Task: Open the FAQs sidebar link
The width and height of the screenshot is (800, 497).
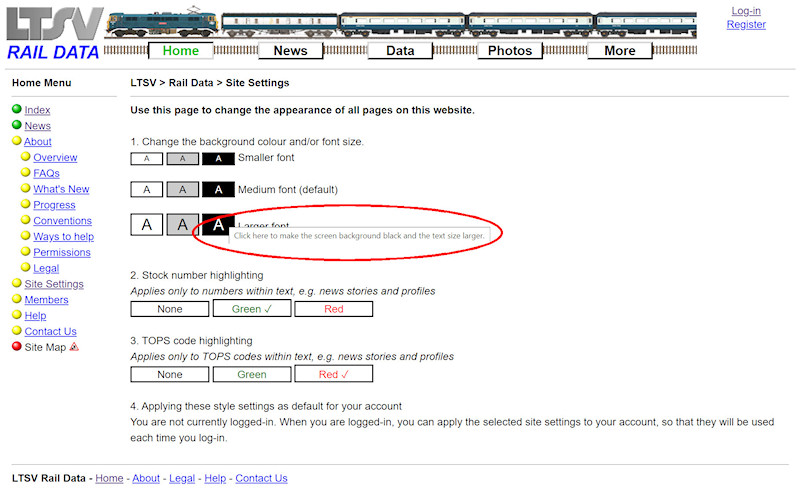Action: coord(46,173)
